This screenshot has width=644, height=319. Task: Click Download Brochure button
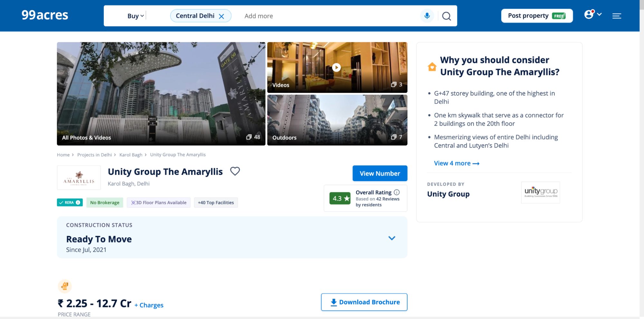click(x=364, y=302)
